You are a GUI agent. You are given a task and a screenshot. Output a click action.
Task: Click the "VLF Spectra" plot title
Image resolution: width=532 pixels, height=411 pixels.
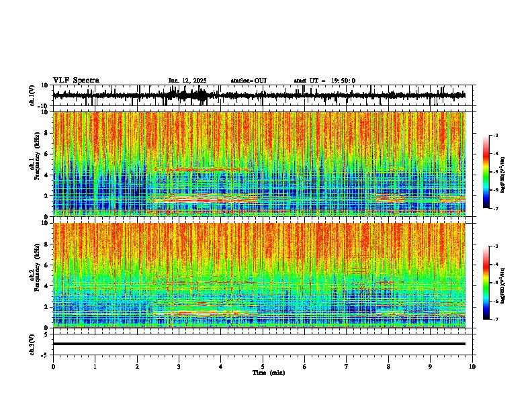76,81
